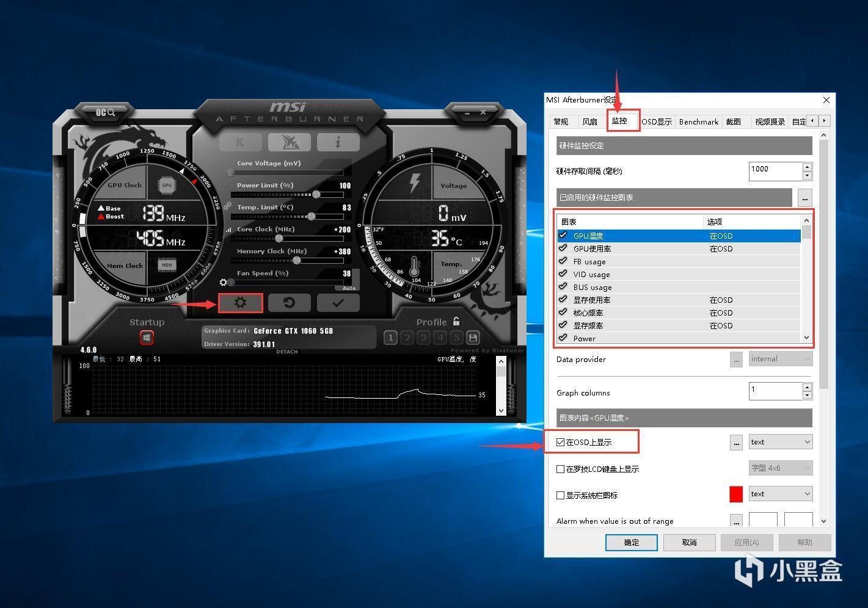Toggle VID usage graph checkmark
This screenshot has height=608, width=868.
pos(563,273)
